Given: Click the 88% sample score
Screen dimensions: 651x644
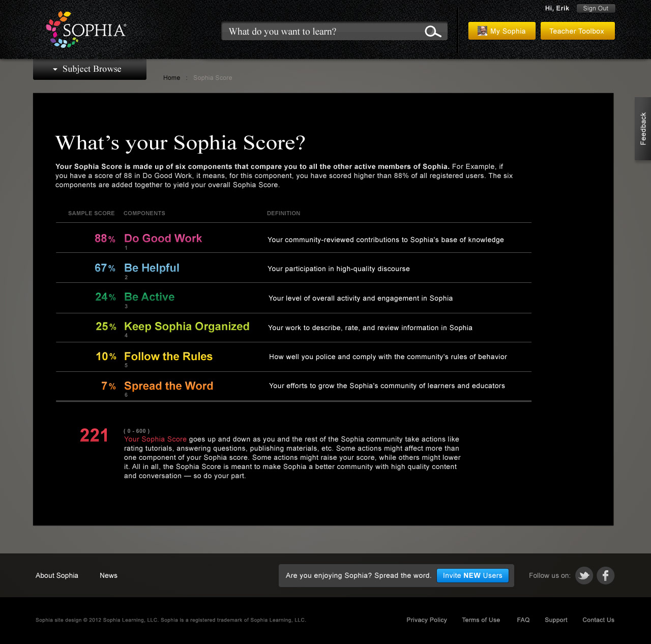Looking at the screenshot, I should [x=105, y=239].
